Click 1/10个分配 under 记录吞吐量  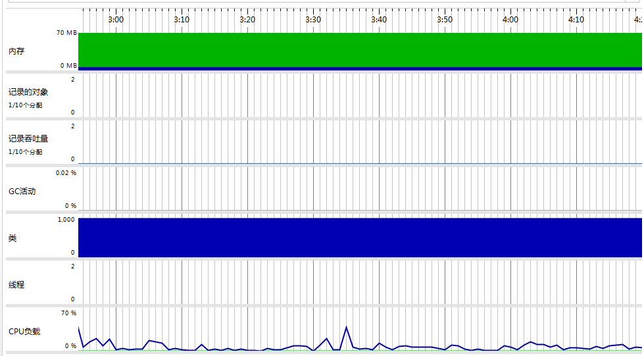(x=26, y=152)
